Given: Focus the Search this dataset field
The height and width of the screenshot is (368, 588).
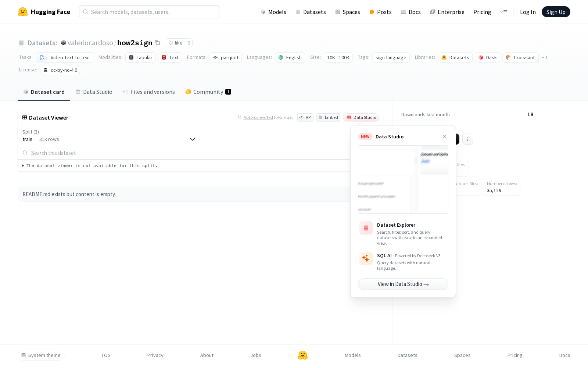Looking at the screenshot, I should point(184,153).
